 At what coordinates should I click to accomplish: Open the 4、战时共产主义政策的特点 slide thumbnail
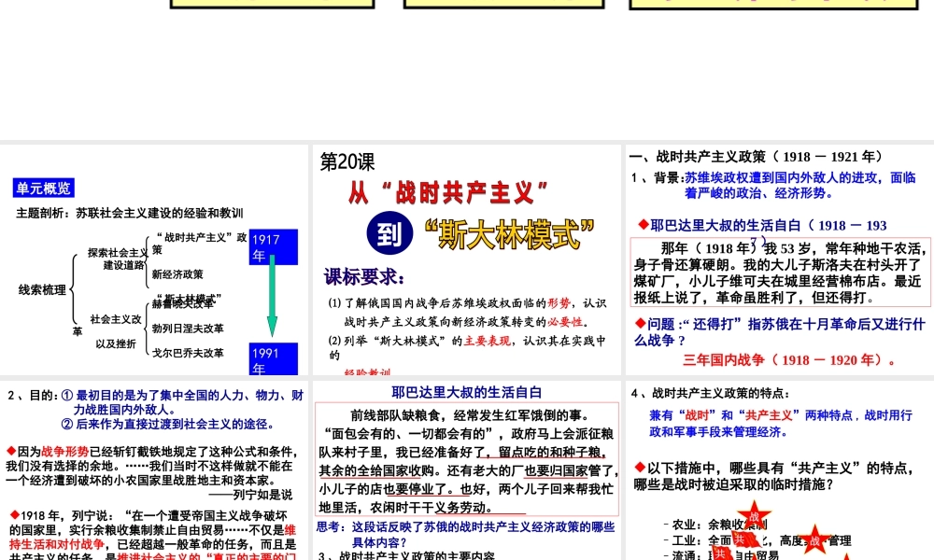coord(780,470)
